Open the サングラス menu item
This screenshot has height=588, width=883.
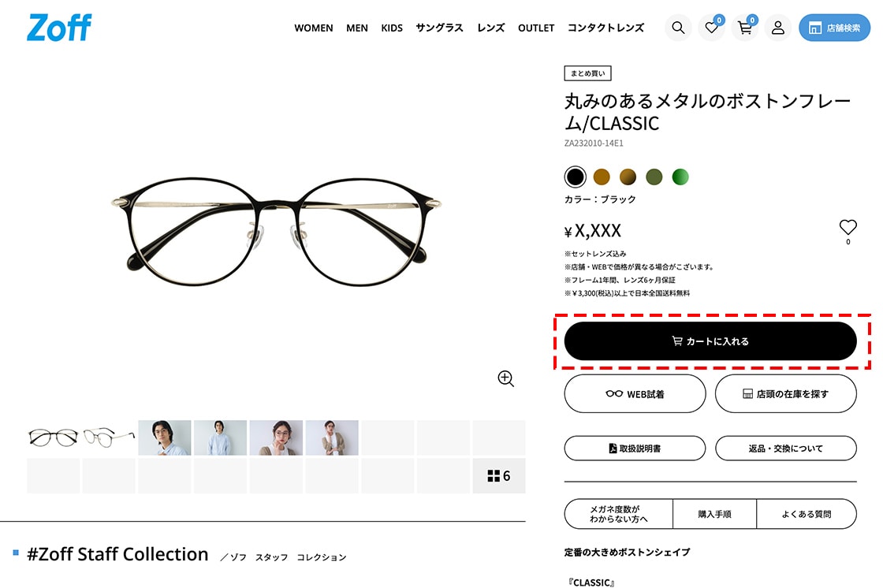[x=439, y=28]
